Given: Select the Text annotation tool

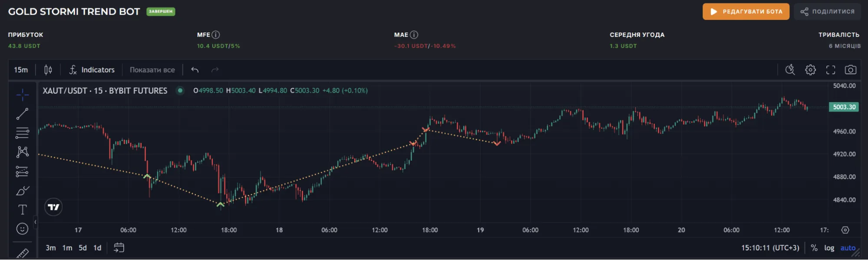Looking at the screenshot, I should (x=22, y=210).
